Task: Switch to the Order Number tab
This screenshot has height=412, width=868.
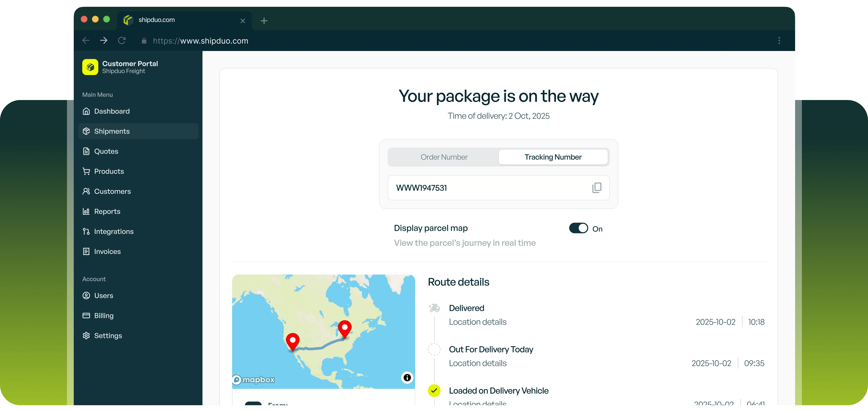Action: point(444,157)
